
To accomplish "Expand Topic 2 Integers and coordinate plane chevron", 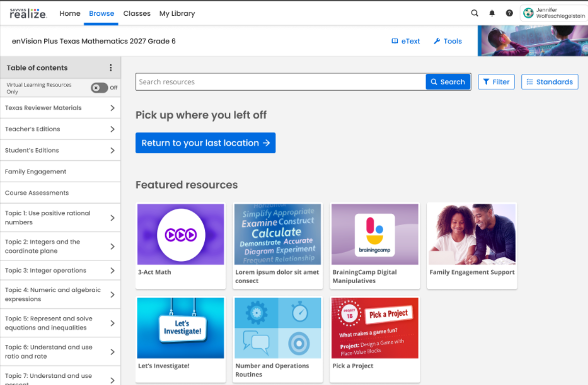I will tap(112, 246).
